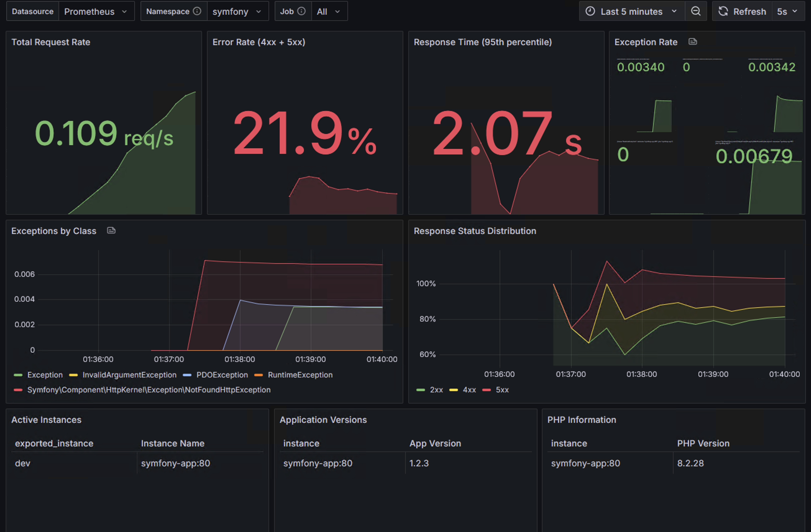Click the Response Status Distribution panel title
This screenshot has width=811, height=532.
point(475,231)
